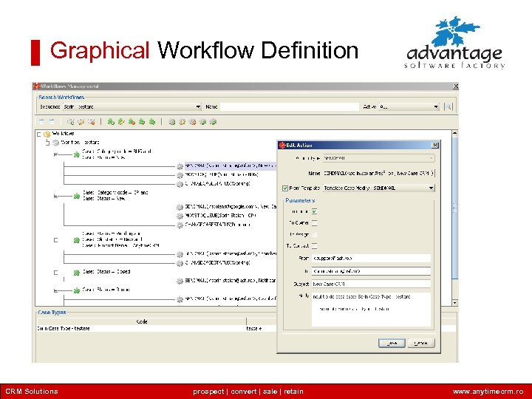Select the highlighted SENDMAIL action row in tree

pos(231,166)
